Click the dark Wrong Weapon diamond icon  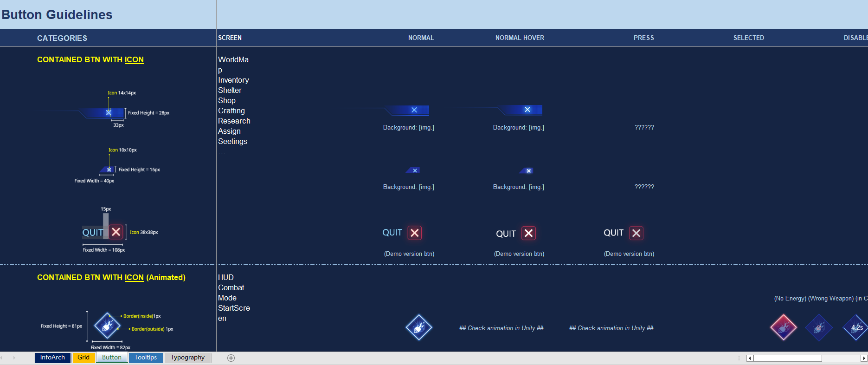pos(819,327)
